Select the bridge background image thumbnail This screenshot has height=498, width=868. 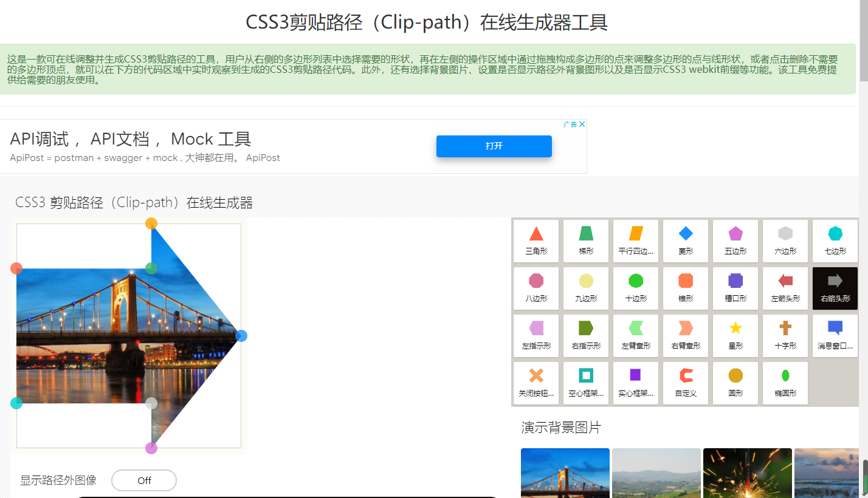coord(565,477)
